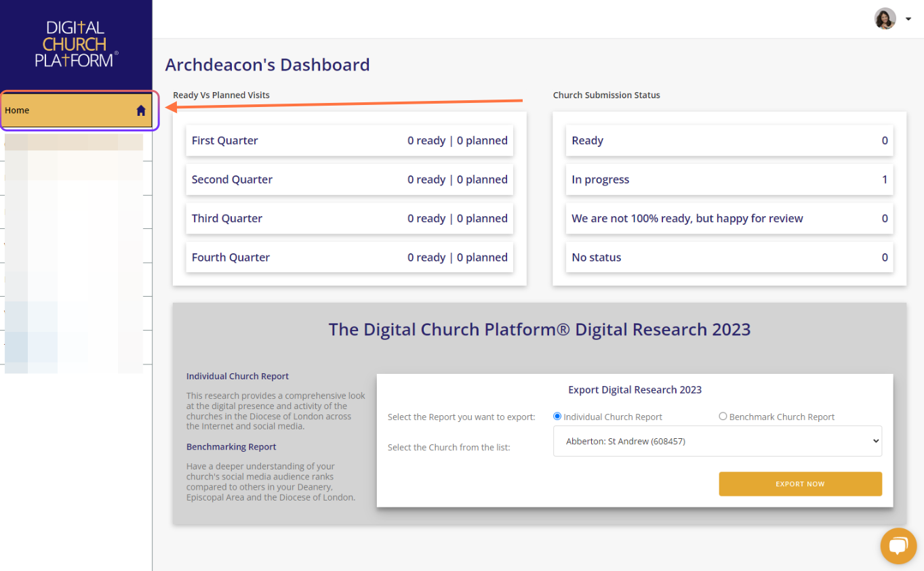Open the chat support bubble widget
Viewport: 924px width, 571px height.
click(x=898, y=546)
